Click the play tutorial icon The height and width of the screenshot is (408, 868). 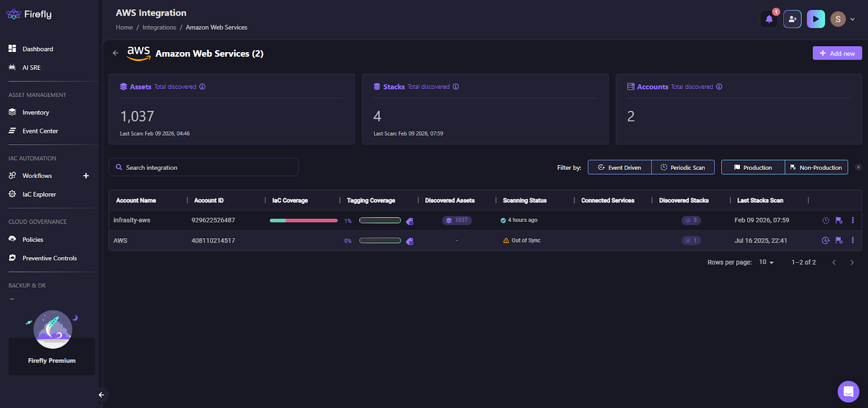pyautogui.click(x=816, y=19)
